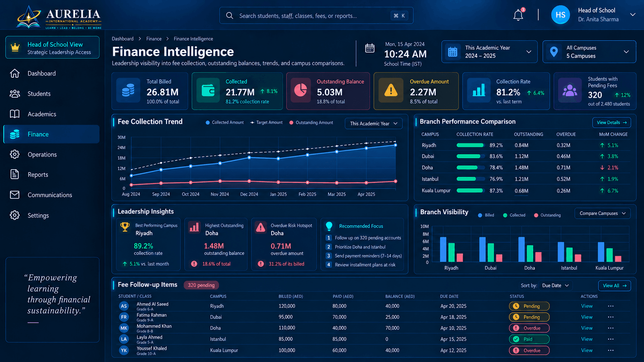
Task: Click Doha collection rate progress bar
Action: pyautogui.click(x=470, y=167)
